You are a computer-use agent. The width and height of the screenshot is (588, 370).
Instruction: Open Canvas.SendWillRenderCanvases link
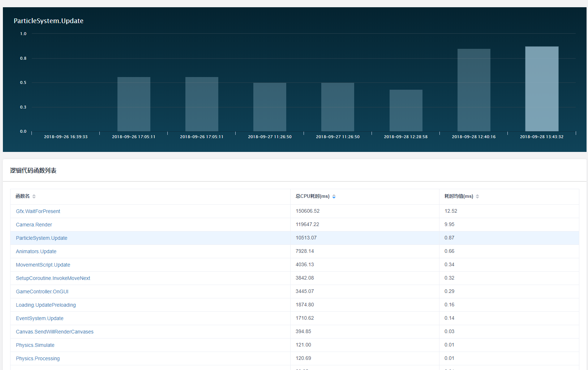(55, 332)
